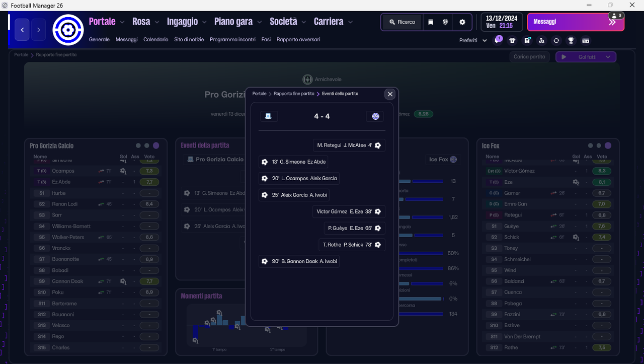Click the goal ball icon for Simeone 13'
Screen dimensions: 644x364
265,162
